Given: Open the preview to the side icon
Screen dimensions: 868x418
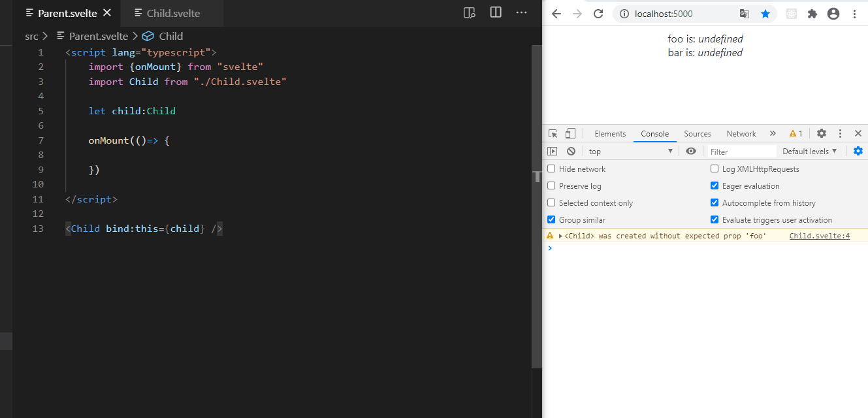Looking at the screenshot, I should [x=469, y=12].
